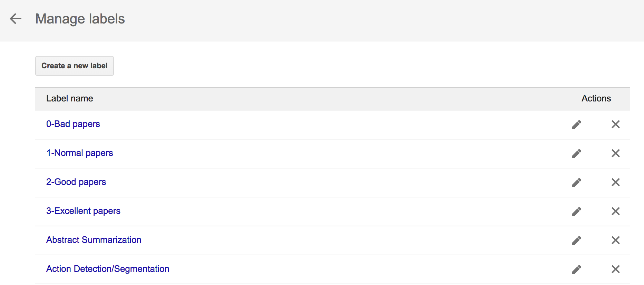Open the 2-Good papers label link

(x=76, y=182)
